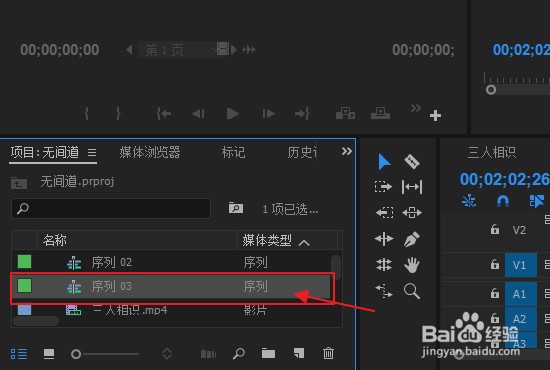Select the Hand tool

point(412,265)
